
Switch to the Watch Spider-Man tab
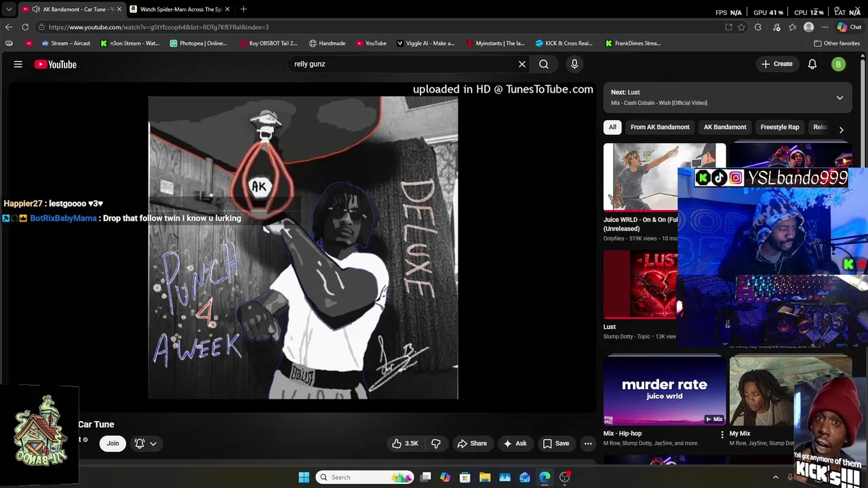(x=181, y=9)
